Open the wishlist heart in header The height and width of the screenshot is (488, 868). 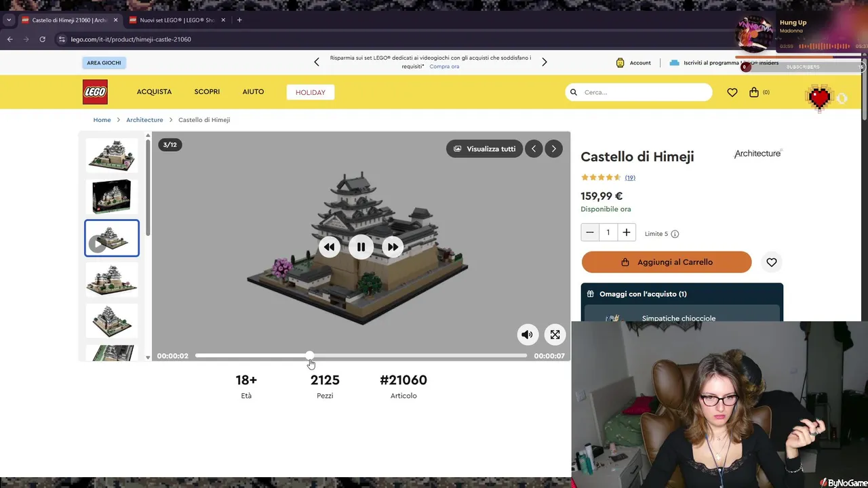pos(732,92)
